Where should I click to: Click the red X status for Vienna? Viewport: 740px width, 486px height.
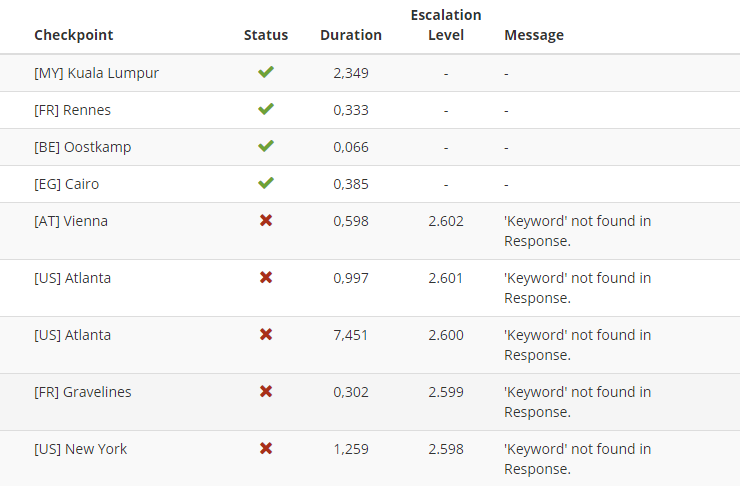(266, 220)
